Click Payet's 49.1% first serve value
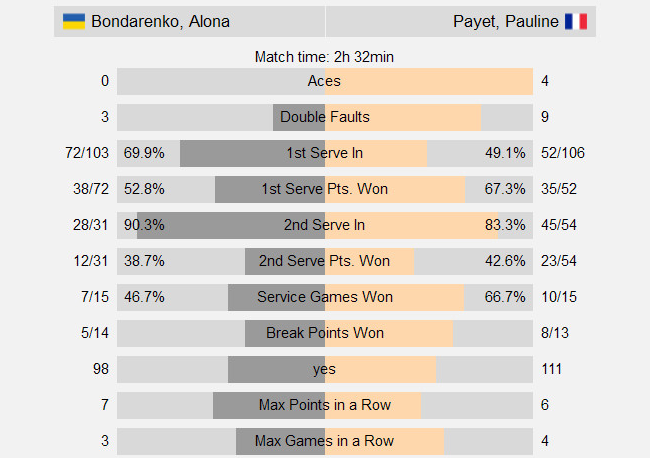The height and width of the screenshot is (458, 650). (505, 153)
